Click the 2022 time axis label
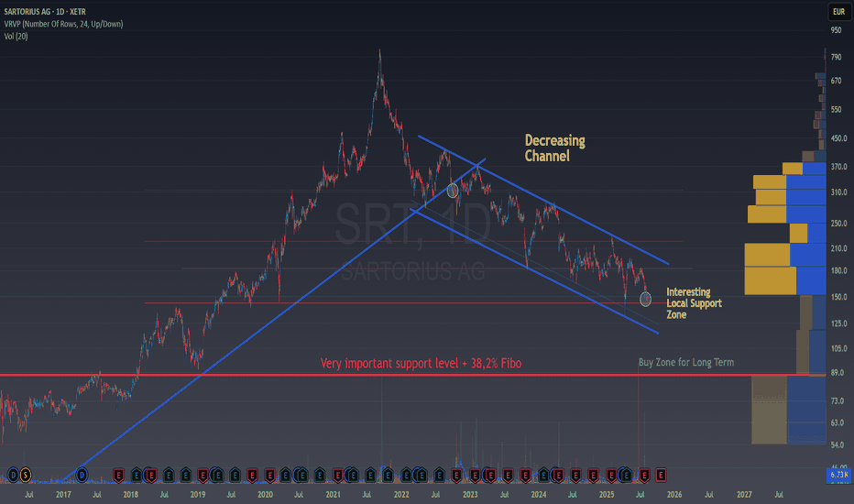This screenshot has height=504, width=854. [401, 495]
